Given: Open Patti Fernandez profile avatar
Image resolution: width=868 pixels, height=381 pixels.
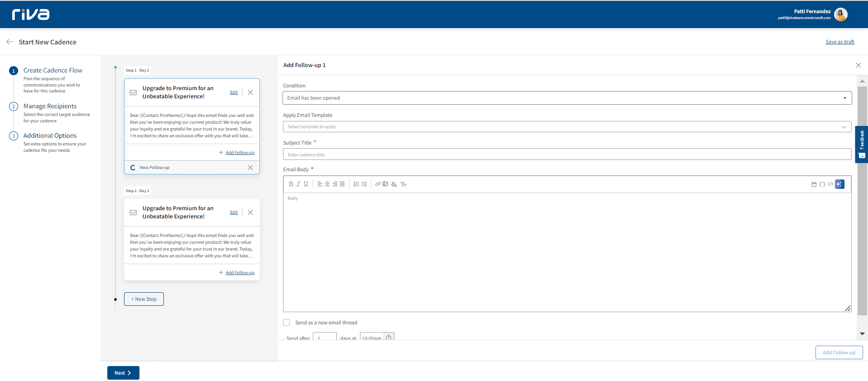Looking at the screenshot, I should pyautogui.click(x=841, y=14).
